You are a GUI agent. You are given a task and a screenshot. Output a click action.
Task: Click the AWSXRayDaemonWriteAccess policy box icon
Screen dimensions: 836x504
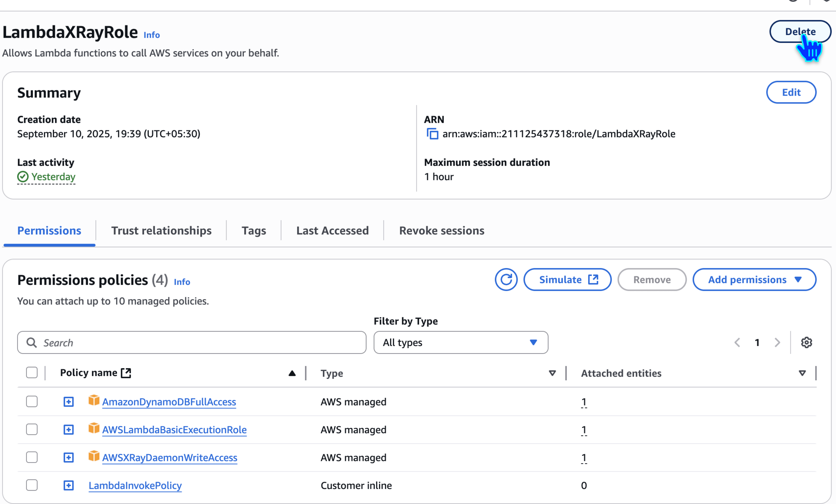pos(94,457)
